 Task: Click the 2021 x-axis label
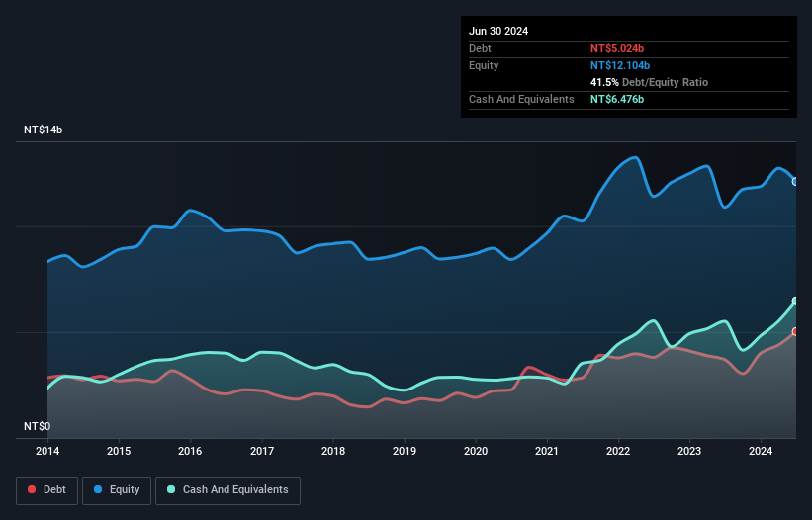pyautogui.click(x=547, y=451)
